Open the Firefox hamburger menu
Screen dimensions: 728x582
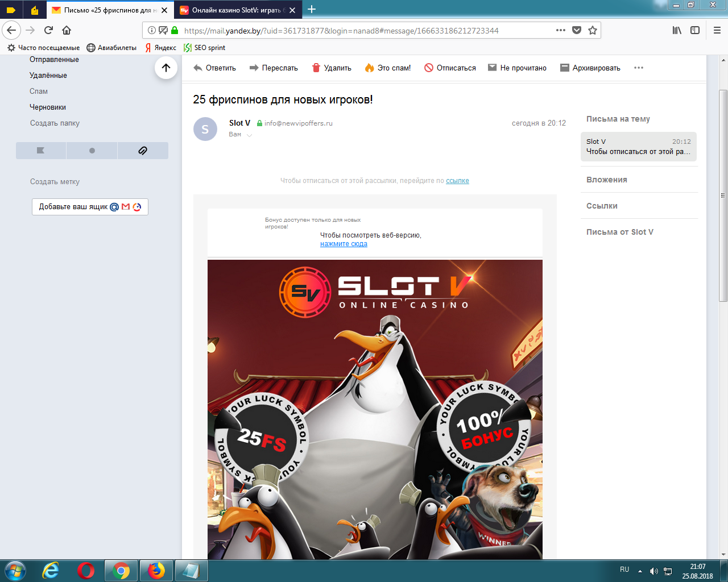(x=717, y=30)
